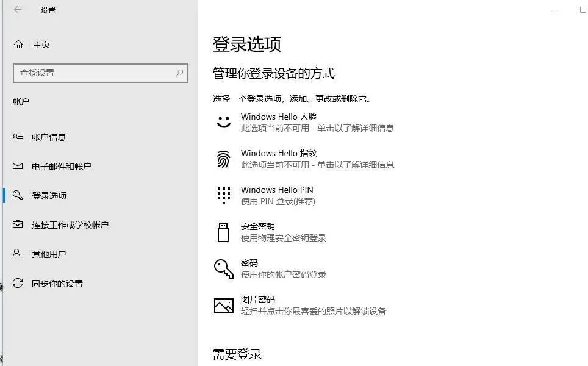This screenshot has width=588, height=366.
Task: Click the 需要登录 heading
Action: click(237, 354)
